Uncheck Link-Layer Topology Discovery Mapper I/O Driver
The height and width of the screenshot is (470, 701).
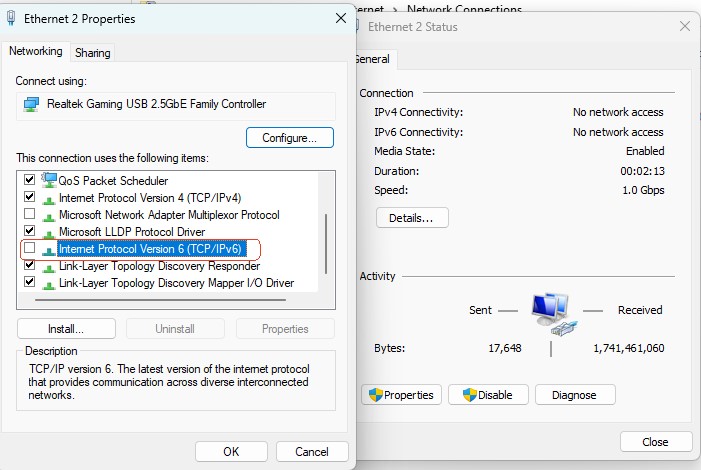[x=30, y=283]
